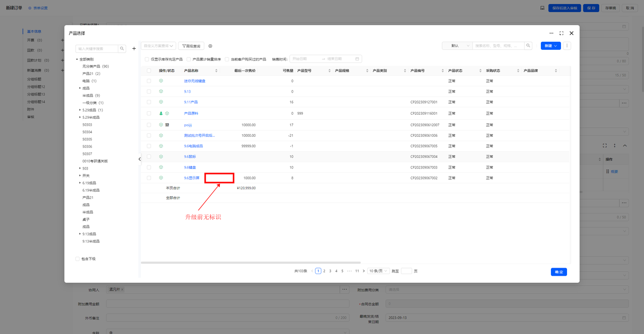Viewport: 644px width, 334px height.
Task: Go to page 3 in pagination
Action: click(330, 271)
